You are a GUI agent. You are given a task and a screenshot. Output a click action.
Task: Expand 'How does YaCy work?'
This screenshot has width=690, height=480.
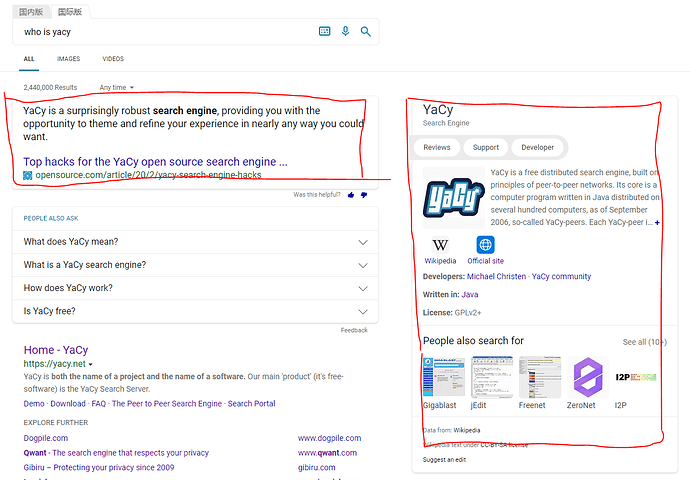click(x=195, y=288)
